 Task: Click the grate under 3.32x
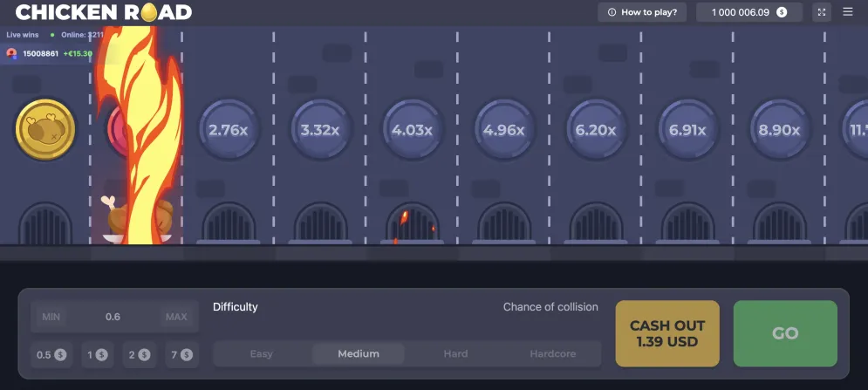pos(320,223)
